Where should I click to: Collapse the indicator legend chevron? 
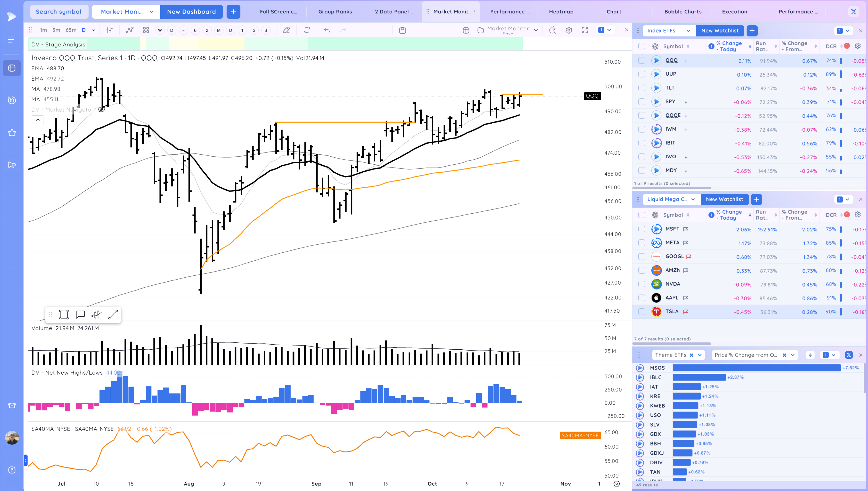coord(38,120)
